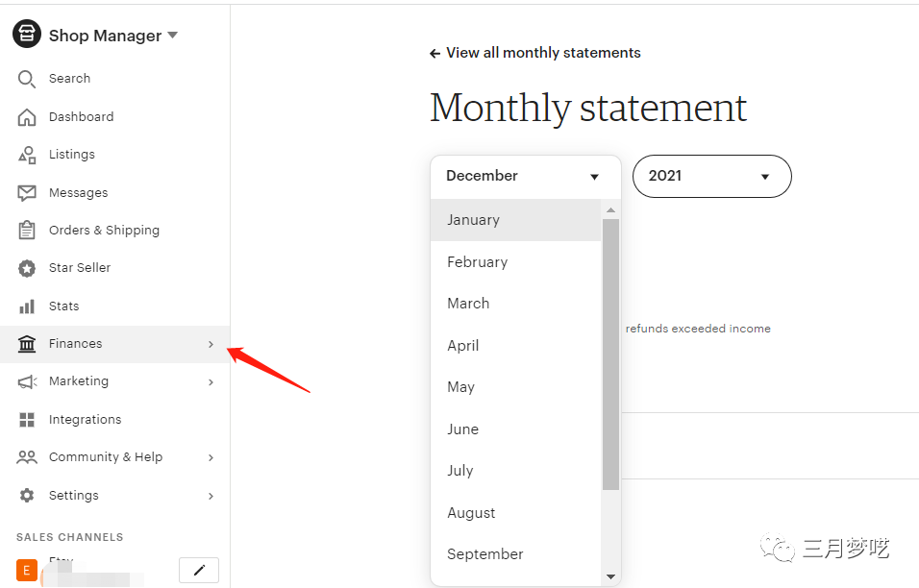The image size is (919, 588).
Task: Click the Orders & Shipping clipboard icon
Action: tap(27, 231)
